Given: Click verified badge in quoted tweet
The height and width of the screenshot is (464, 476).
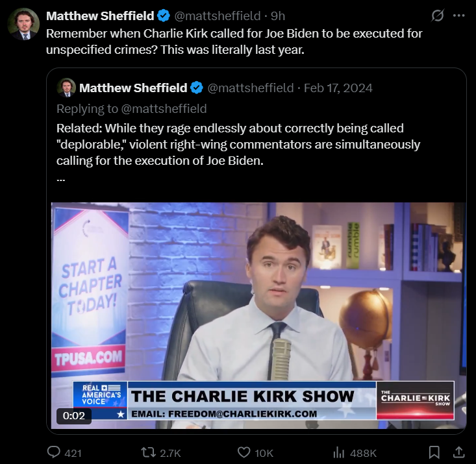Looking at the screenshot, I should pyautogui.click(x=197, y=88).
